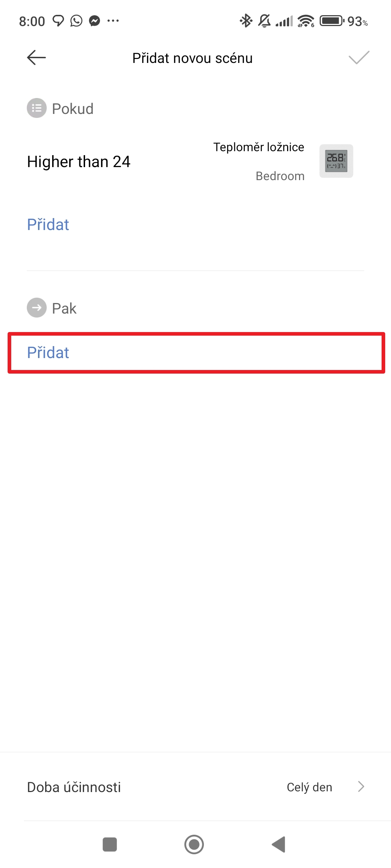Screen dimensions: 391x868
Task: Tap Teploměr ložnice device name
Action: click(258, 147)
